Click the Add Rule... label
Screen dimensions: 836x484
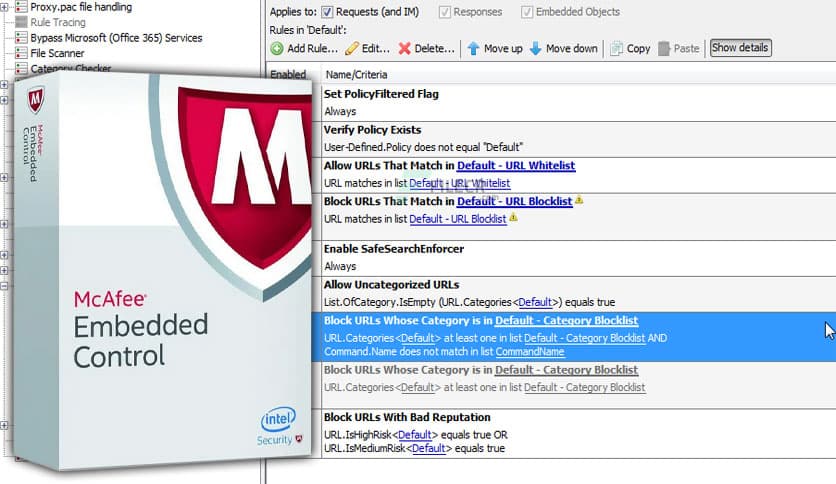(x=312, y=49)
